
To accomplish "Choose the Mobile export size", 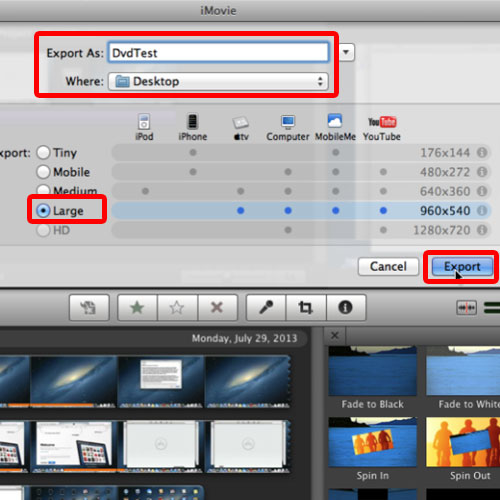I will 44,172.
